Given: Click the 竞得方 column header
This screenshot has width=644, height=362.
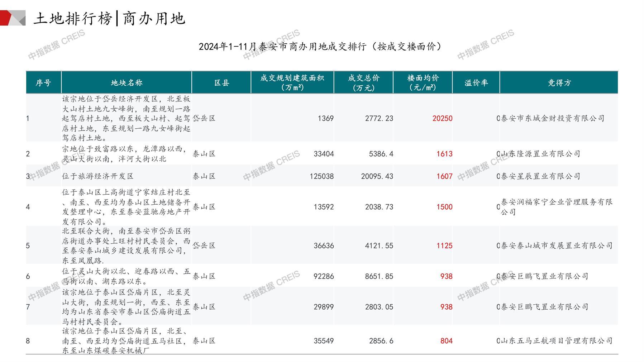Looking at the screenshot, I should (x=559, y=83).
